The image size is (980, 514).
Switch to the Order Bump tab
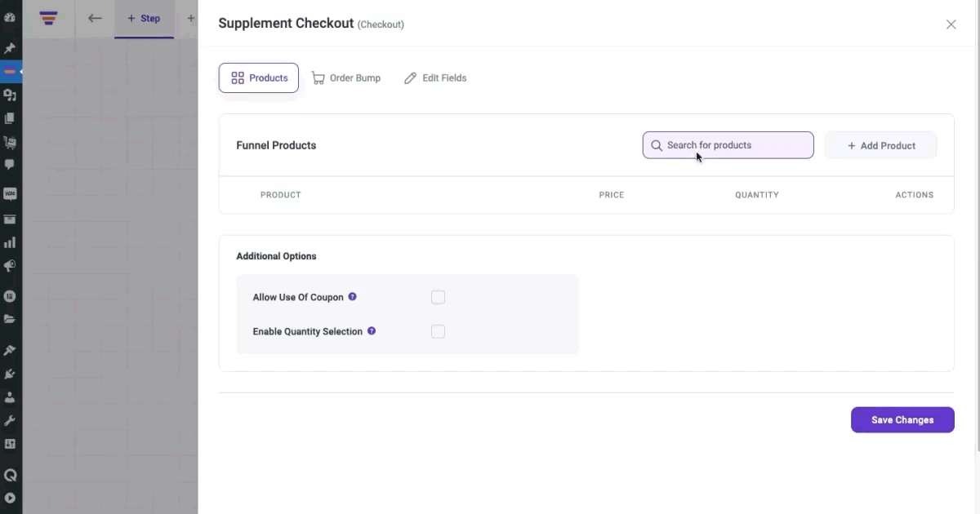346,78
